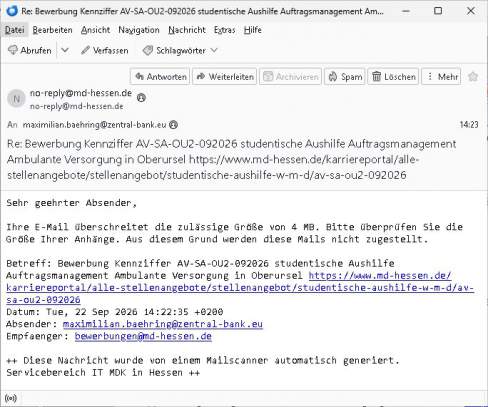Screen dimensions: 488x407
Task: Open the Ansicht menu
Action: pyautogui.click(x=95, y=30)
